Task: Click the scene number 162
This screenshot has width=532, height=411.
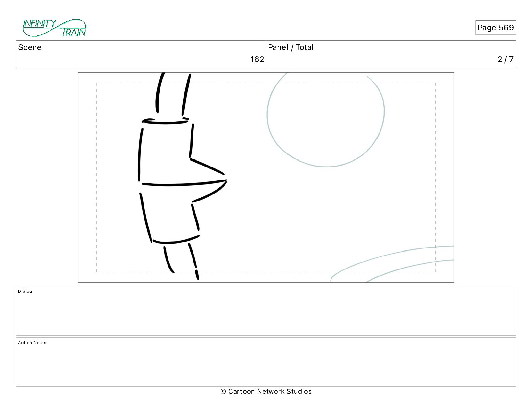Action: [x=257, y=59]
